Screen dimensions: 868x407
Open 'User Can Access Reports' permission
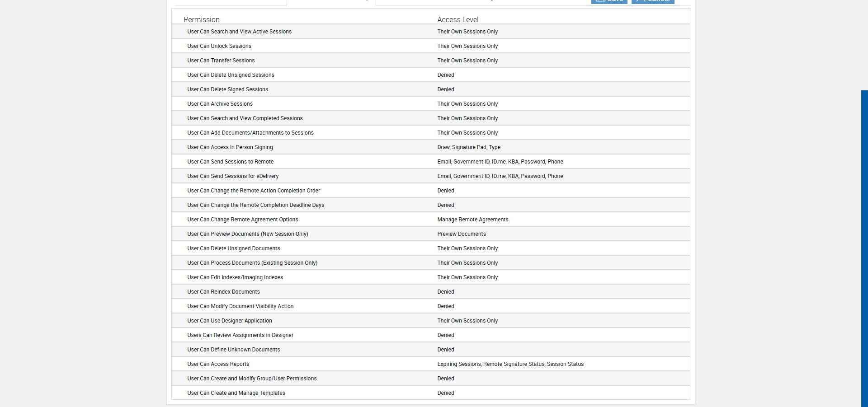pos(218,364)
